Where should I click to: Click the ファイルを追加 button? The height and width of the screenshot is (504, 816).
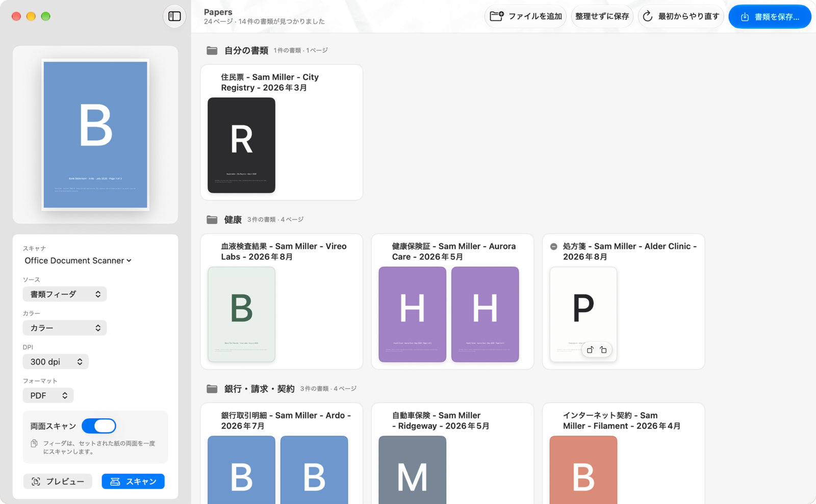[x=525, y=16]
